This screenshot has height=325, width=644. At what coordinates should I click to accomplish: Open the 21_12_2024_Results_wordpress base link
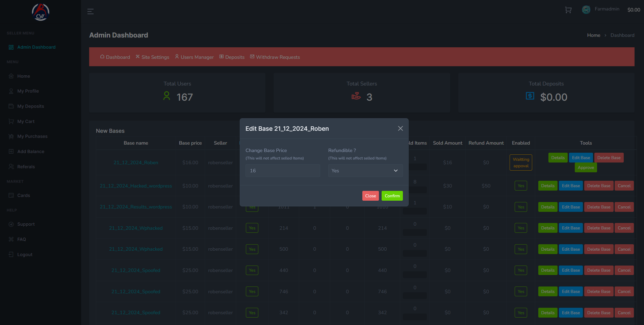(136, 207)
